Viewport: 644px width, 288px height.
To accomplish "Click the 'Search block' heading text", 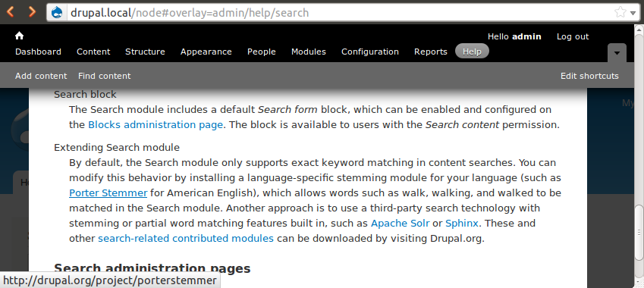I will coord(85,95).
